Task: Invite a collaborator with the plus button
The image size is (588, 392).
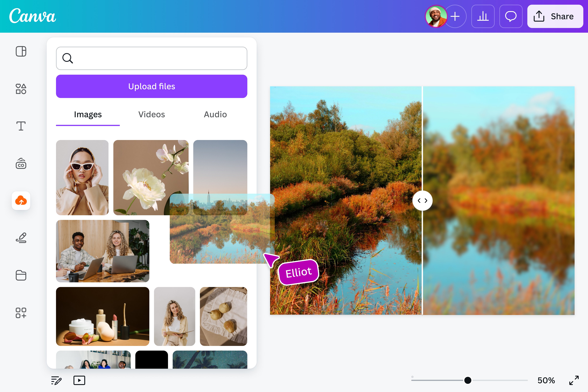Action: click(x=455, y=16)
